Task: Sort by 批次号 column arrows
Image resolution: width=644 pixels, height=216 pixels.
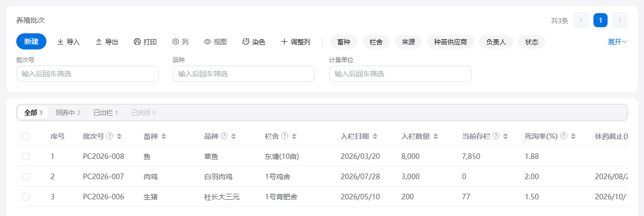Action: pyautogui.click(x=119, y=136)
